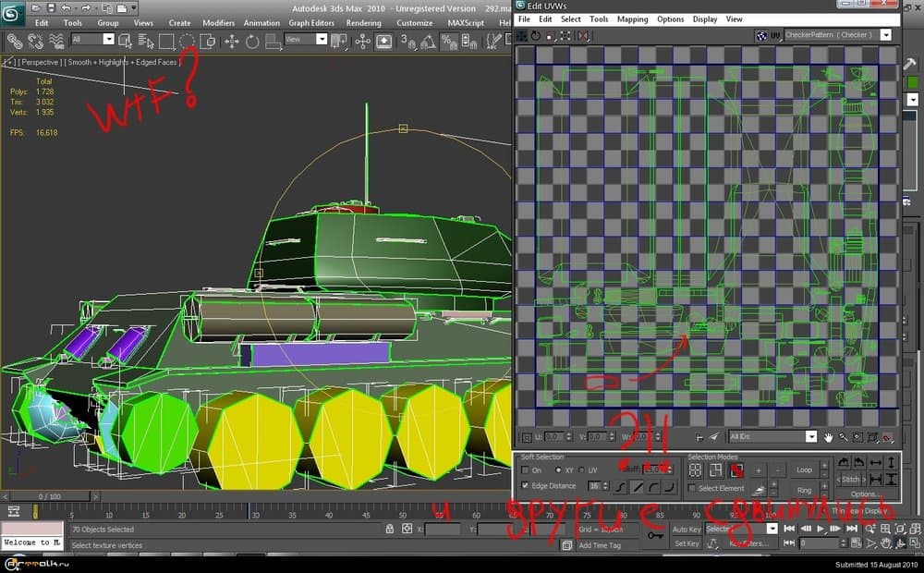Image resolution: width=924 pixels, height=573 pixels.
Task: Open the Modifiers menu
Action: [x=218, y=23]
